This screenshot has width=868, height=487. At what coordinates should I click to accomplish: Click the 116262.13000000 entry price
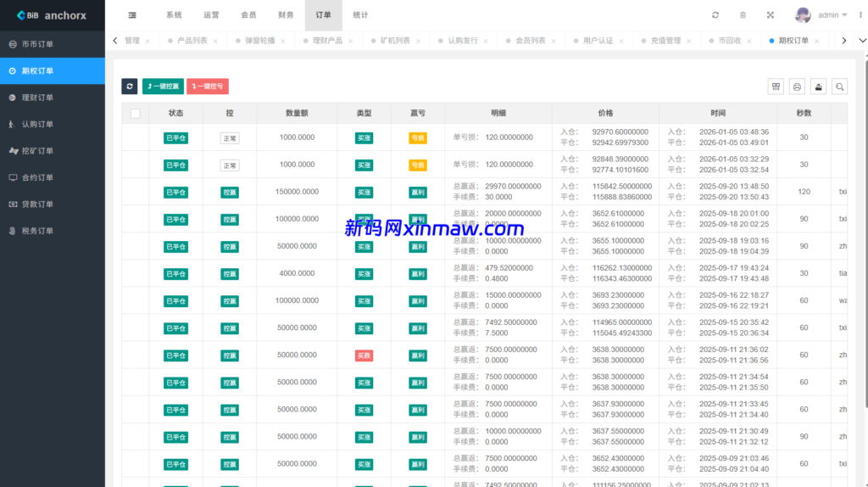click(x=621, y=267)
